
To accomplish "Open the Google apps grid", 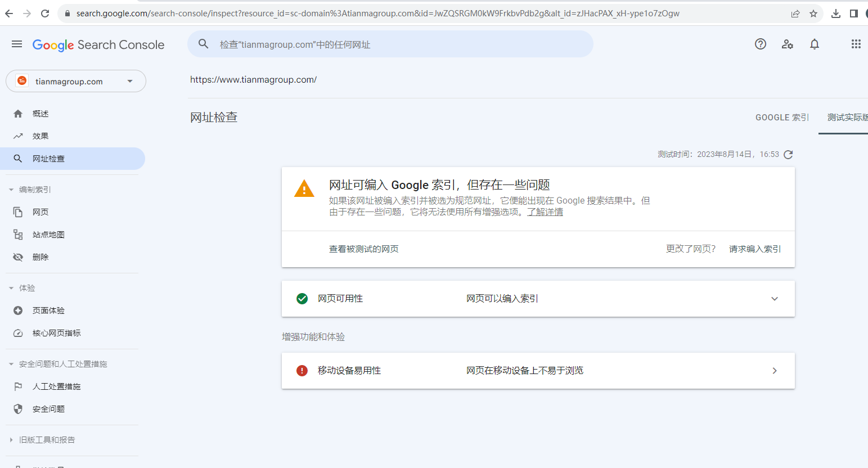I will [856, 44].
